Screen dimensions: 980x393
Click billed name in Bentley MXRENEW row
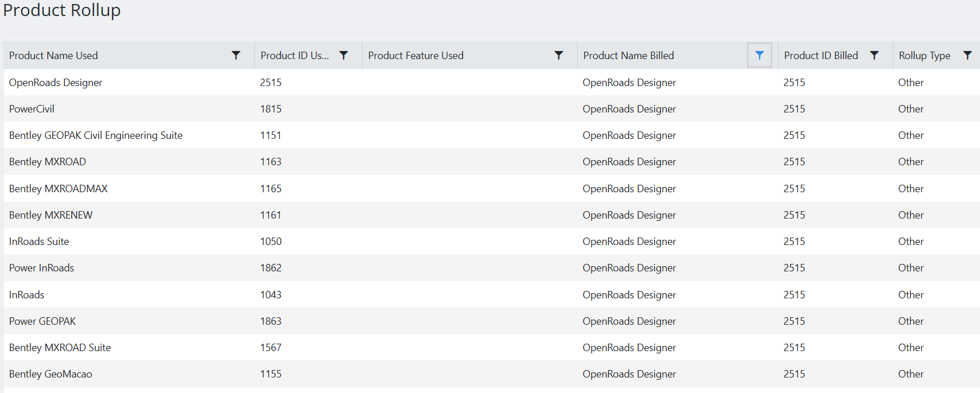pos(629,215)
